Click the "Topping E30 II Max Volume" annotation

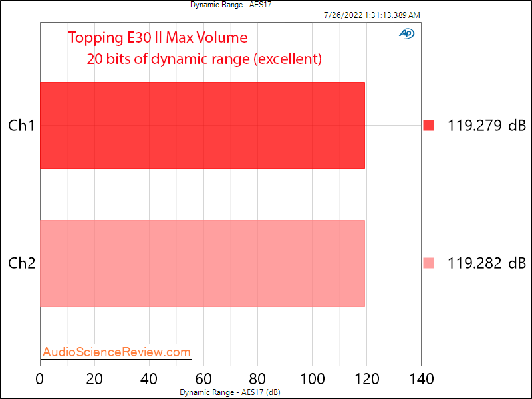pyautogui.click(x=158, y=37)
